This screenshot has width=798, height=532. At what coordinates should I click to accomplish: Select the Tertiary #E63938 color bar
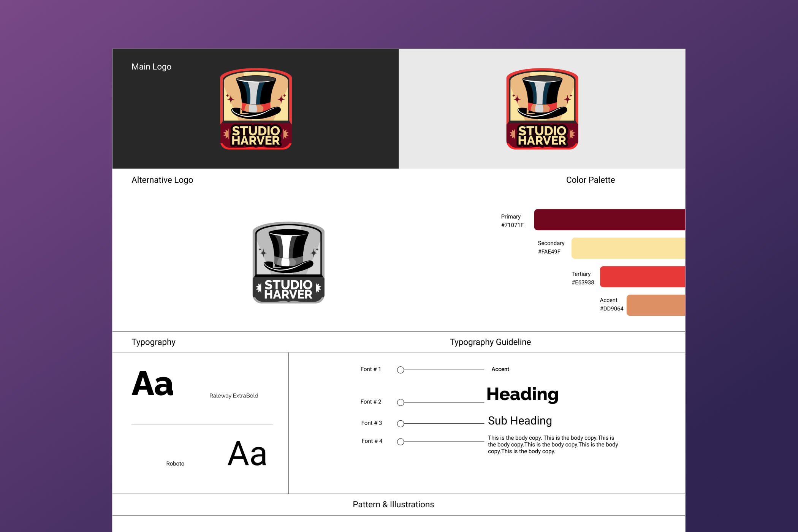[642, 277]
